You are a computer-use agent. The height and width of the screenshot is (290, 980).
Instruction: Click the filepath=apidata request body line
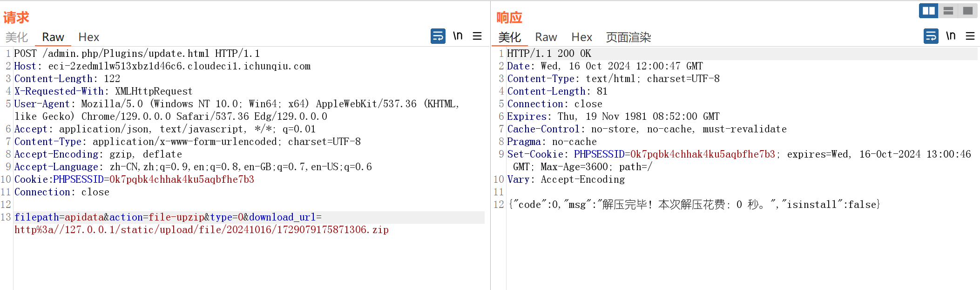168,217
